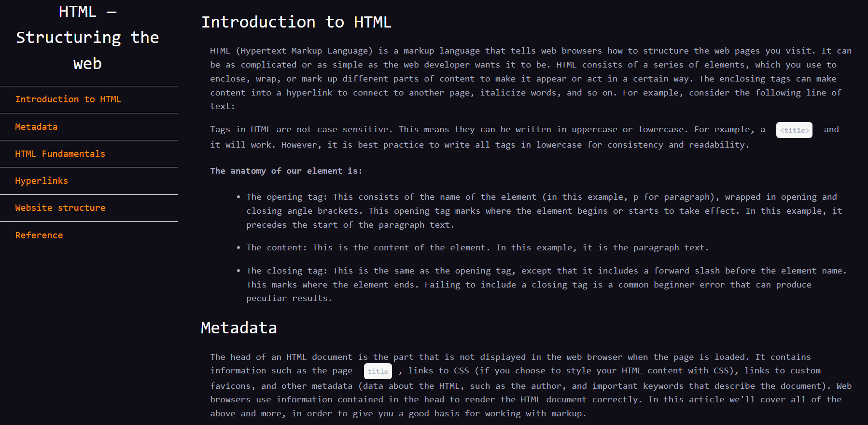This screenshot has height=425, width=868.
Task: Click the bullet marker before 'The closing tag'
Action: click(x=238, y=271)
